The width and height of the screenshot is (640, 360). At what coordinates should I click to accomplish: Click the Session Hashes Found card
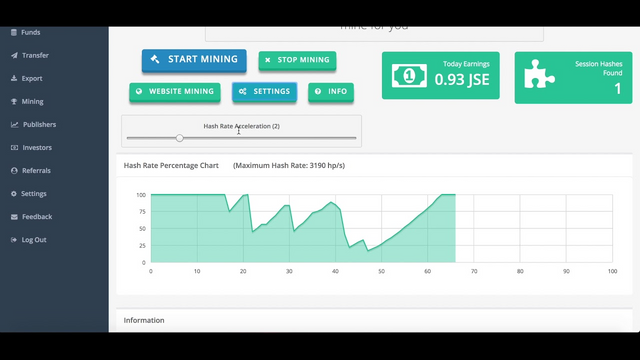pyautogui.click(x=573, y=78)
